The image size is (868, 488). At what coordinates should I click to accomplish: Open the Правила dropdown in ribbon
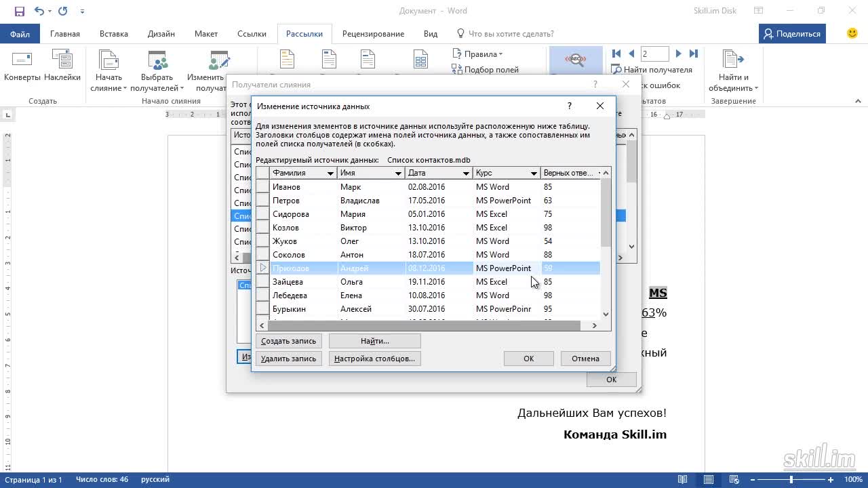click(477, 54)
